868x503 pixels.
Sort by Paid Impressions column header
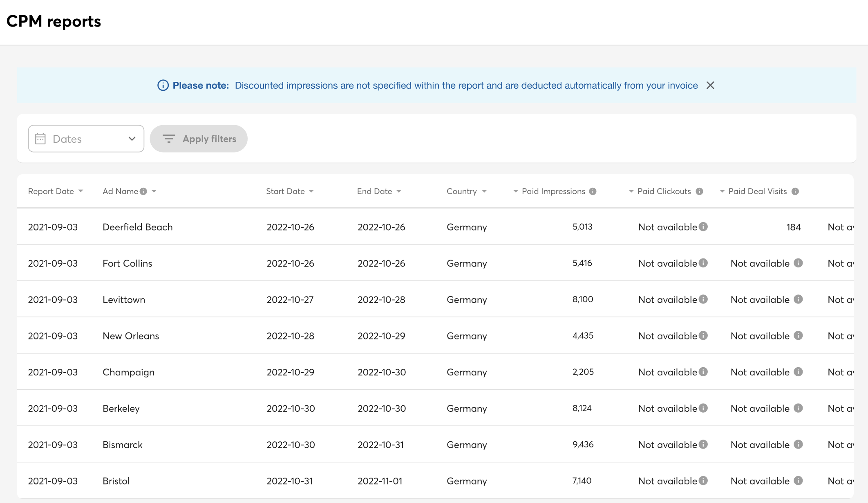[x=553, y=191]
